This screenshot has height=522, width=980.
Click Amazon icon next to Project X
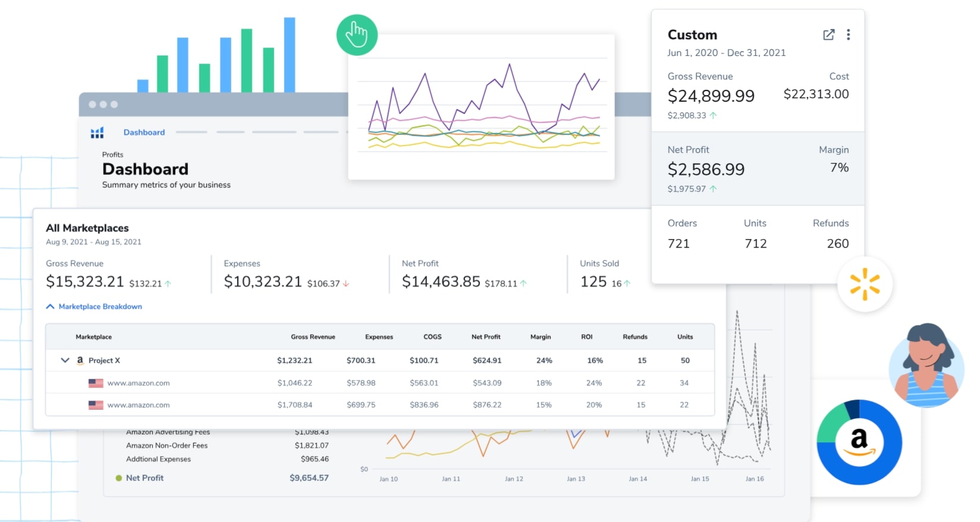80,360
